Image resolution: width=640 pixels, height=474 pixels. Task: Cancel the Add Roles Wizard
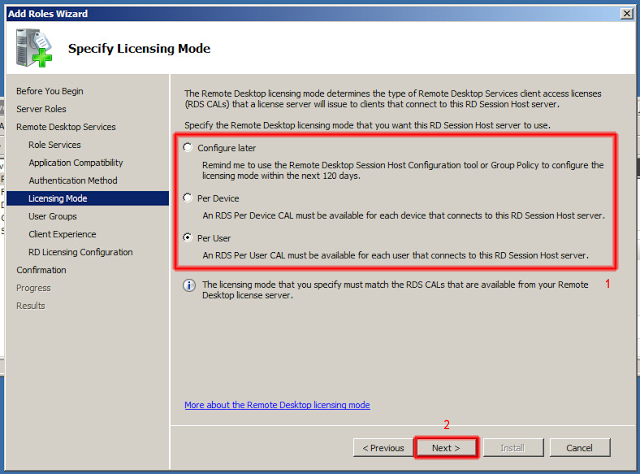(x=580, y=448)
